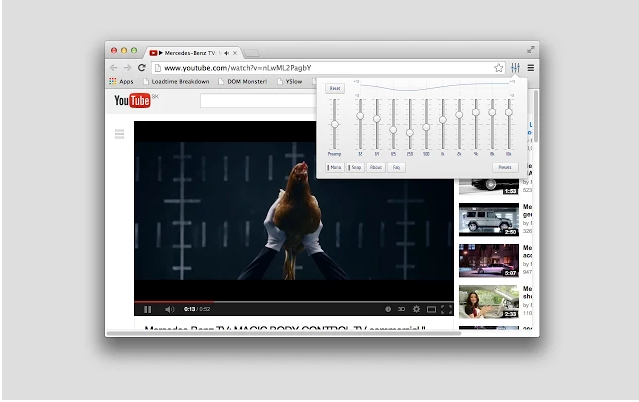The height and width of the screenshot is (402, 639).
Task: Open the equalizer extension icon in toolbar
Action: (515, 68)
